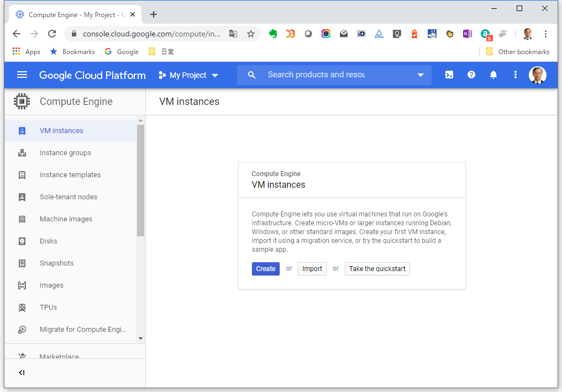Open the 日常 bookmarks folder
Image resolution: width=562 pixels, height=392 pixels.
161,52
